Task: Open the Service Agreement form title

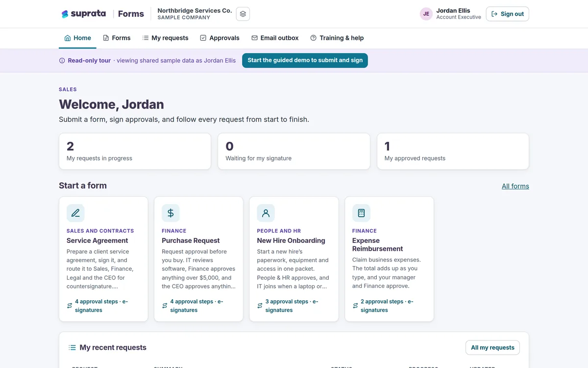Action: pyautogui.click(x=98, y=240)
